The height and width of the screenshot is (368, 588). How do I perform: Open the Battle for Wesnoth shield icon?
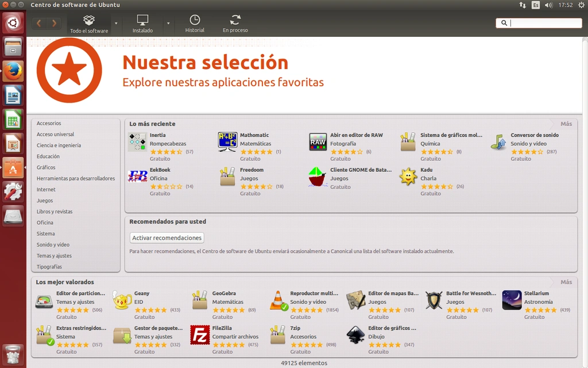(434, 300)
